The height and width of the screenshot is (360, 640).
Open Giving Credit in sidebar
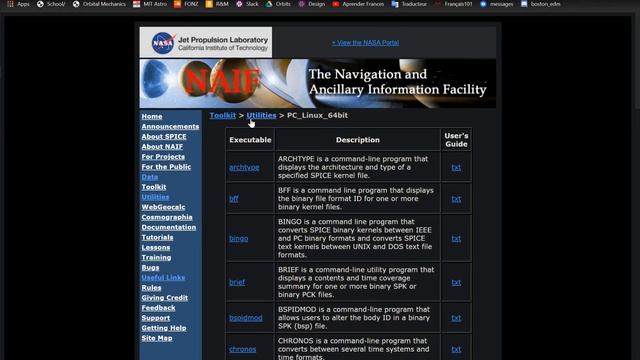click(165, 298)
